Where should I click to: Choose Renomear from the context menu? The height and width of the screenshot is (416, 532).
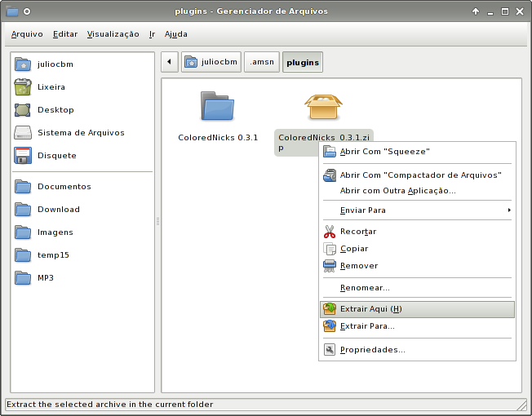[x=365, y=288]
